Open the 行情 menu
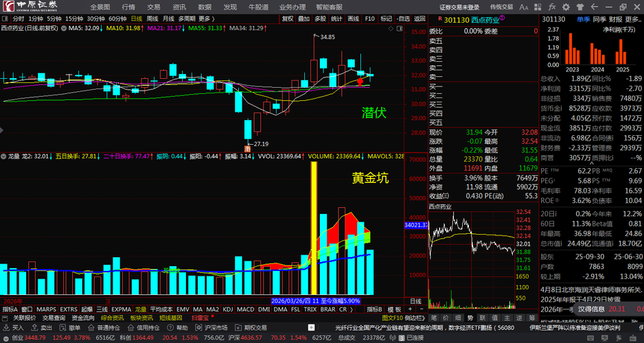 (x=128, y=7)
